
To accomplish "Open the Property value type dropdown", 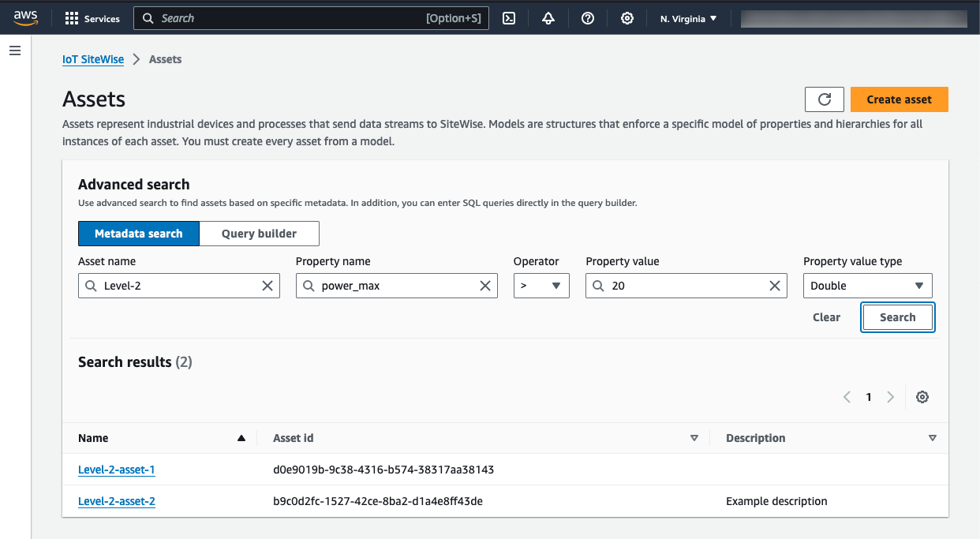I will click(867, 286).
